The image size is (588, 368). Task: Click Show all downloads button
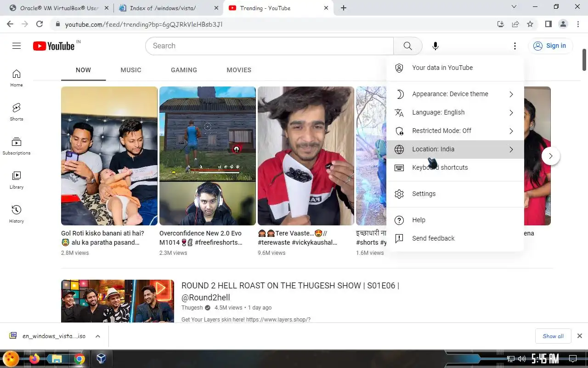point(553,336)
